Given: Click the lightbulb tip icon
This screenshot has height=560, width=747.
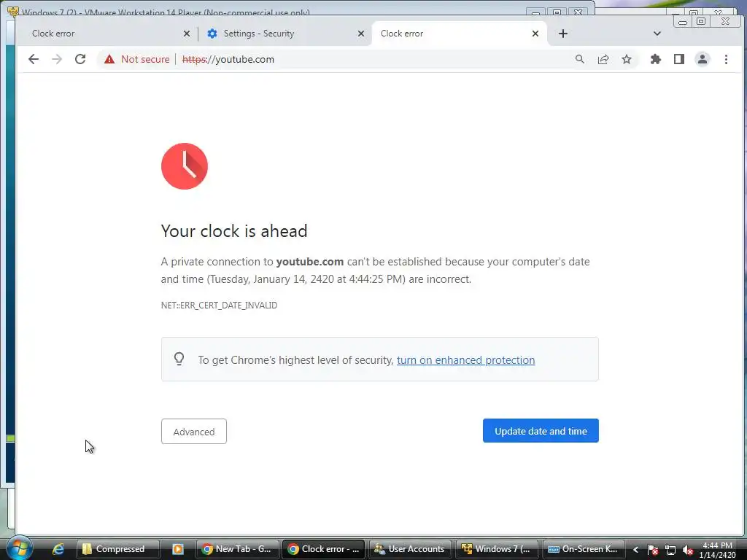Looking at the screenshot, I should point(179,359).
